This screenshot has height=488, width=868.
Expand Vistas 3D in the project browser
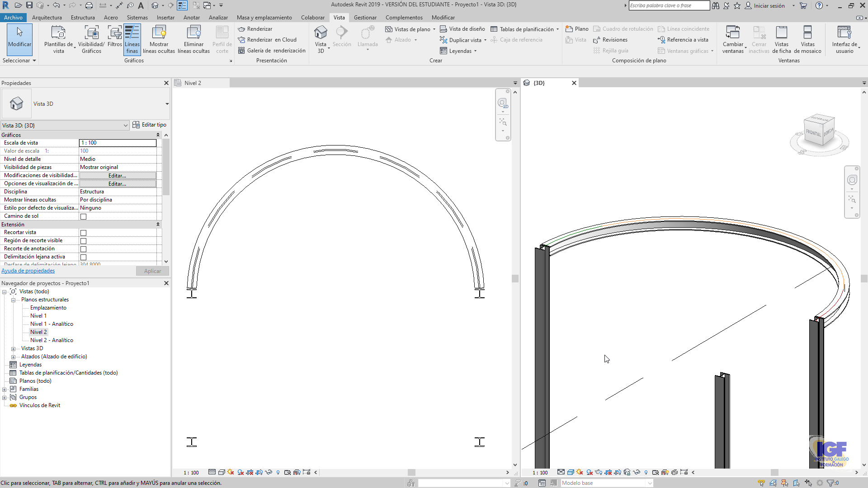(14, 348)
